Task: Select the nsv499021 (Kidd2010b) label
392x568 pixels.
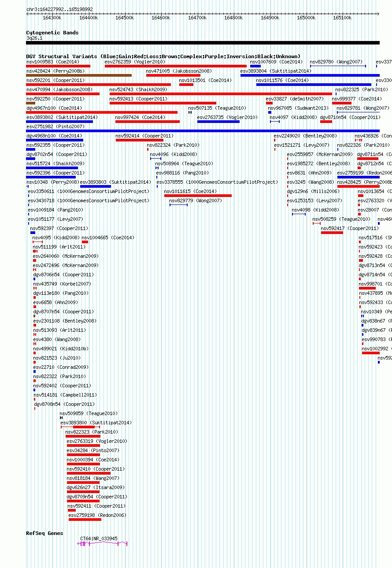Action: tap(60, 349)
